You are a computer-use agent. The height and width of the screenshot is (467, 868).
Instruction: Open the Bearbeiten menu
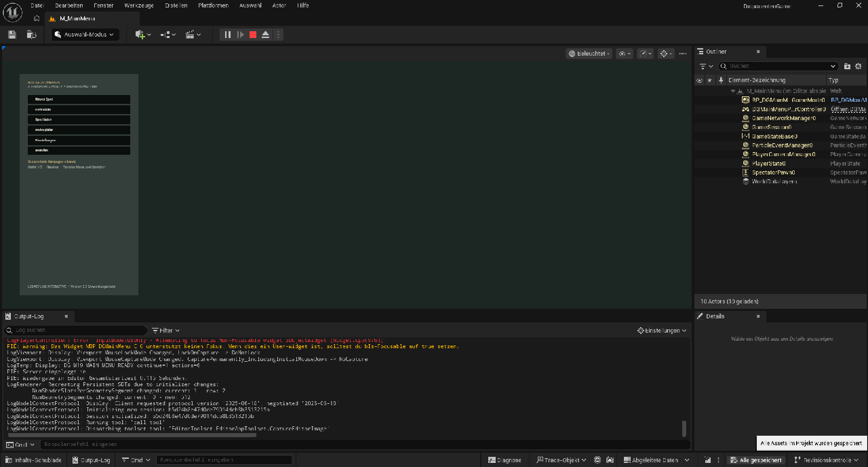point(69,5)
